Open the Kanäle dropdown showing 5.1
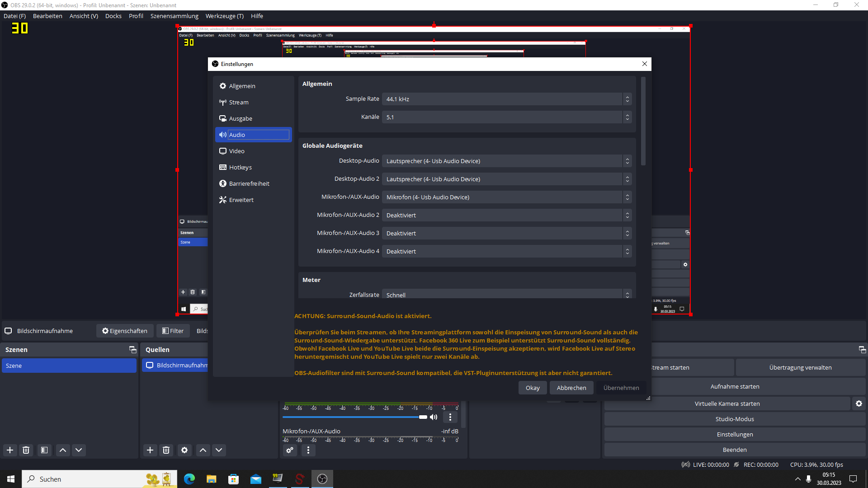 507,117
